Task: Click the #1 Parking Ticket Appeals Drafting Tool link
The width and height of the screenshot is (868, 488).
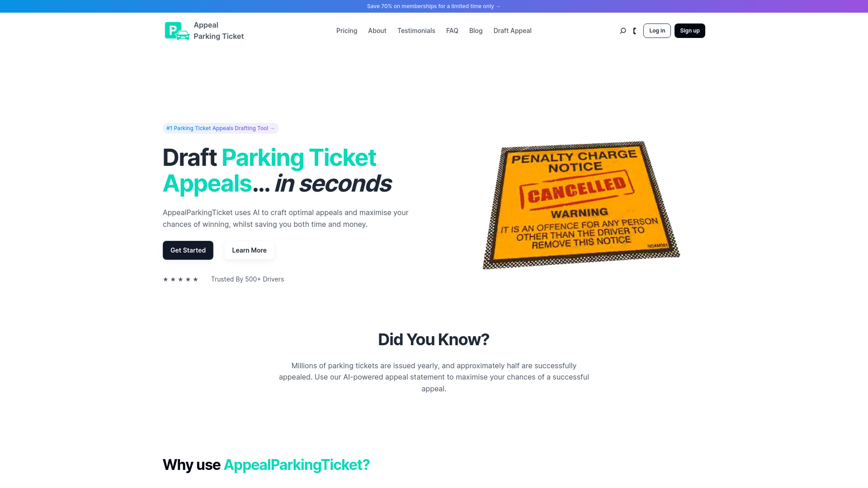Action: click(221, 128)
